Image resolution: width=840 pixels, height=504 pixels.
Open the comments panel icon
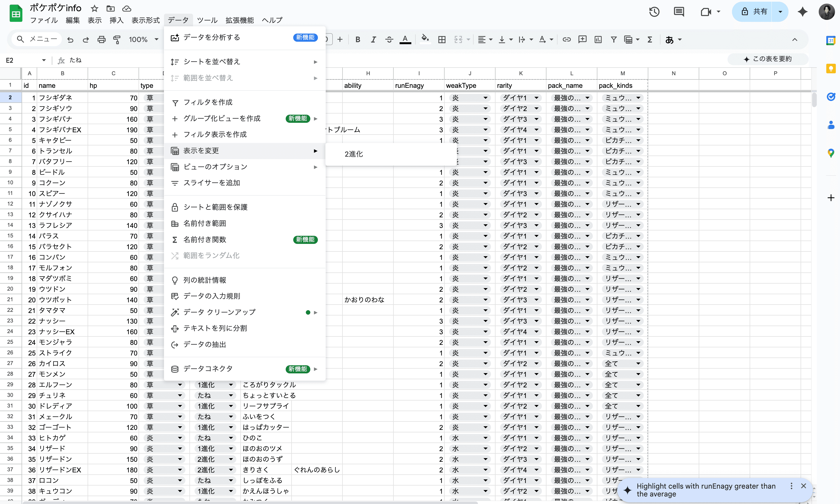pos(679,12)
